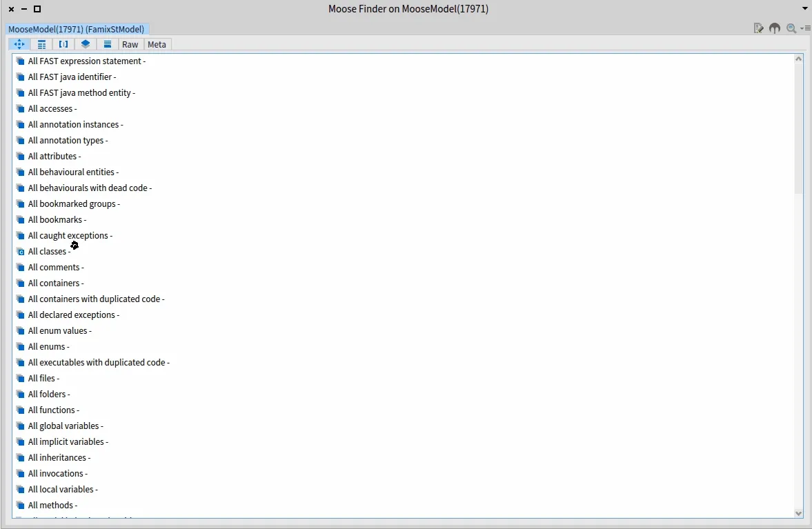Click icon beside All invocations

pyautogui.click(x=20, y=474)
